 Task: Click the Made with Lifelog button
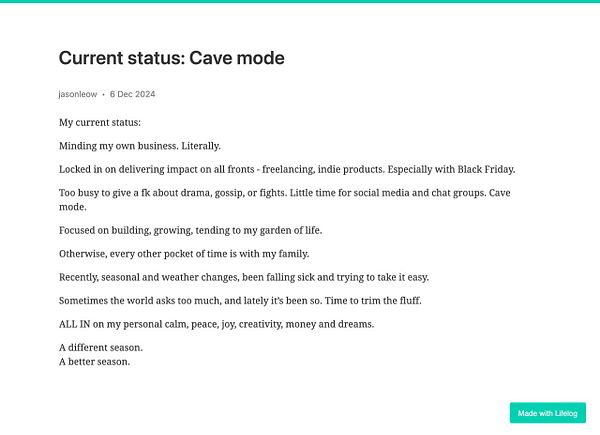click(548, 413)
